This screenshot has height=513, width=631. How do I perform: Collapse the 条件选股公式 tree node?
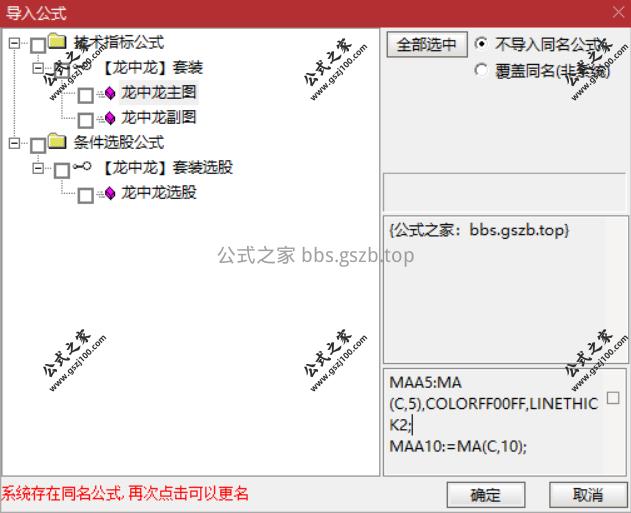point(14,143)
